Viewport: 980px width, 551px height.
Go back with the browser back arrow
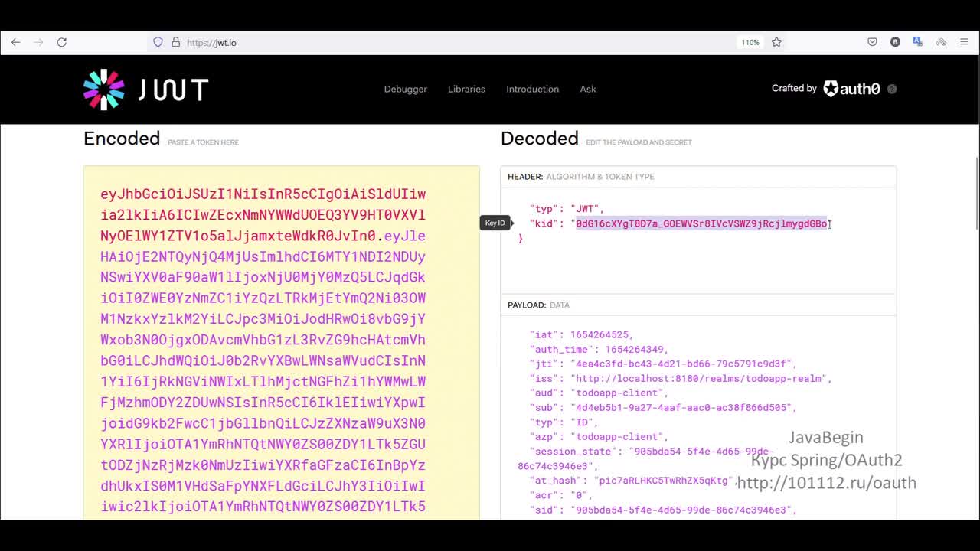(x=15, y=42)
